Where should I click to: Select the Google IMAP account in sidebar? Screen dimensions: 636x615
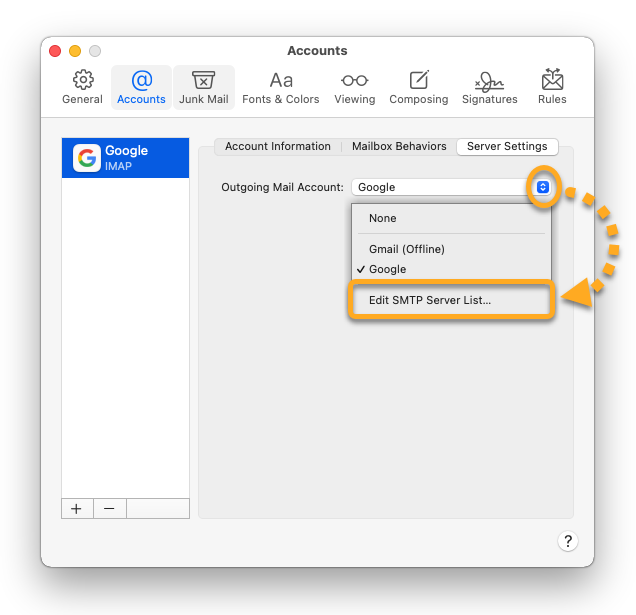pyautogui.click(x=126, y=158)
